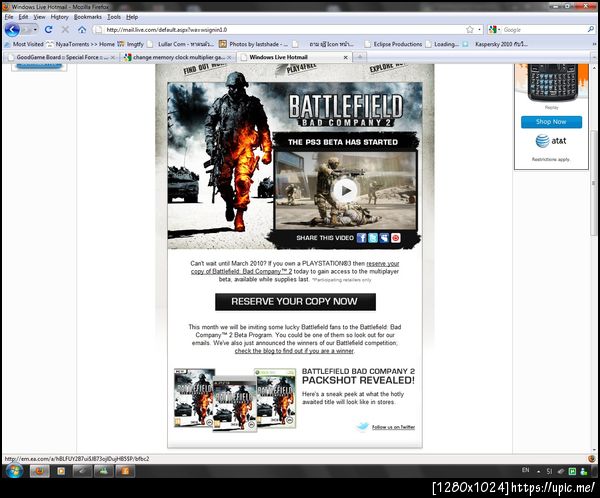Click the Google search box
This screenshot has height=498, width=600.
(x=545, y=29)
